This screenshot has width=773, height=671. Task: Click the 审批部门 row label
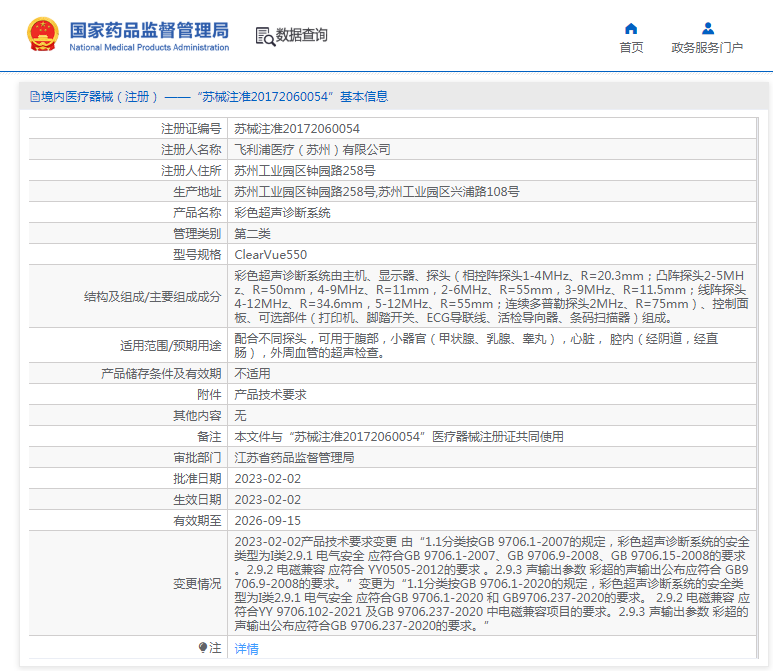(x=197, y=458)
